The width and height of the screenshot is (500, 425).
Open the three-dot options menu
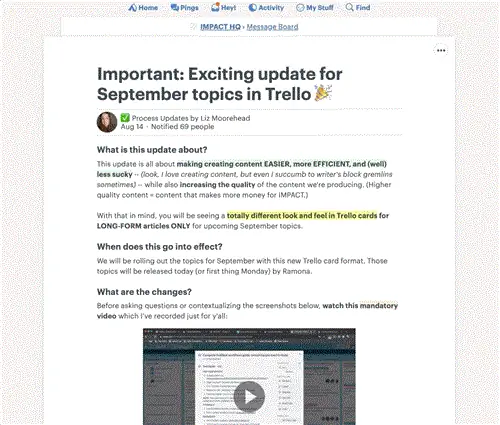point(441,51)
